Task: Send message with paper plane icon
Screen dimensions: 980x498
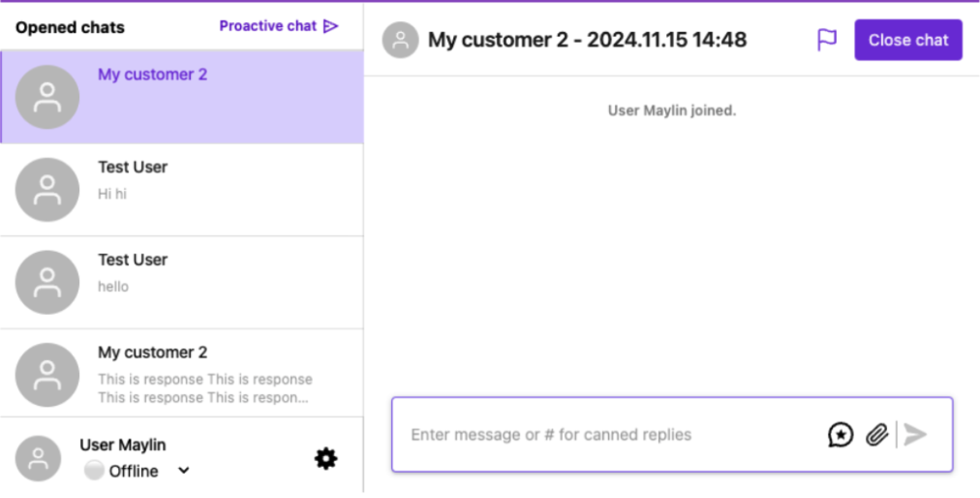Action: coord(915,434)
